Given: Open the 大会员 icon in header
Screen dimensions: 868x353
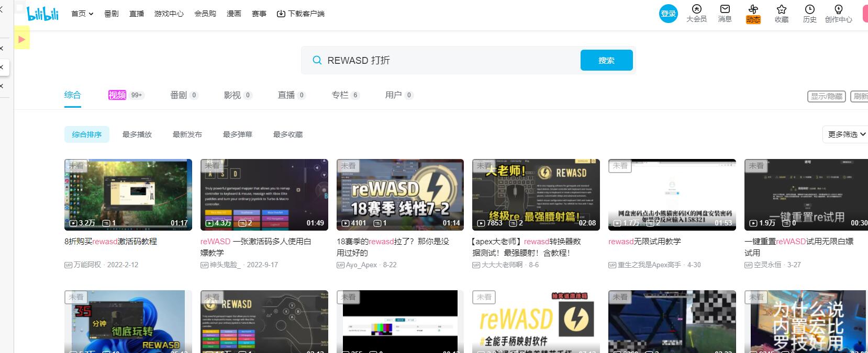Looking at the screenshot, I should coord(696,9).
